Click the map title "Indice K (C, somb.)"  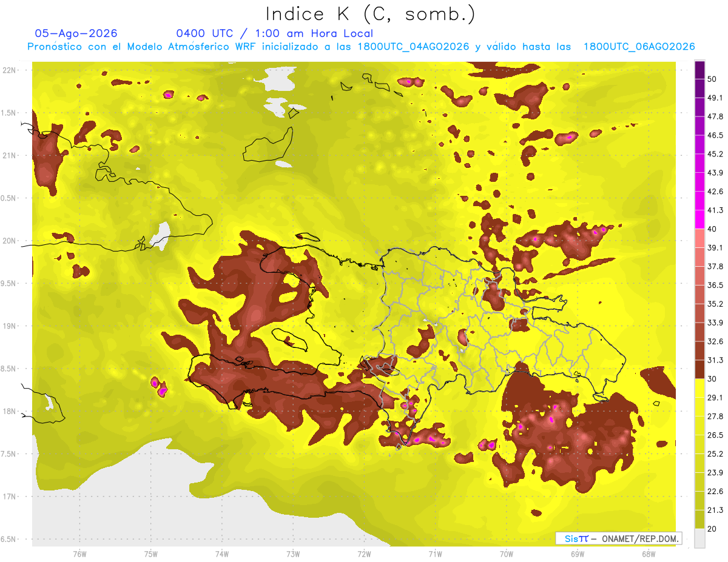370,14
